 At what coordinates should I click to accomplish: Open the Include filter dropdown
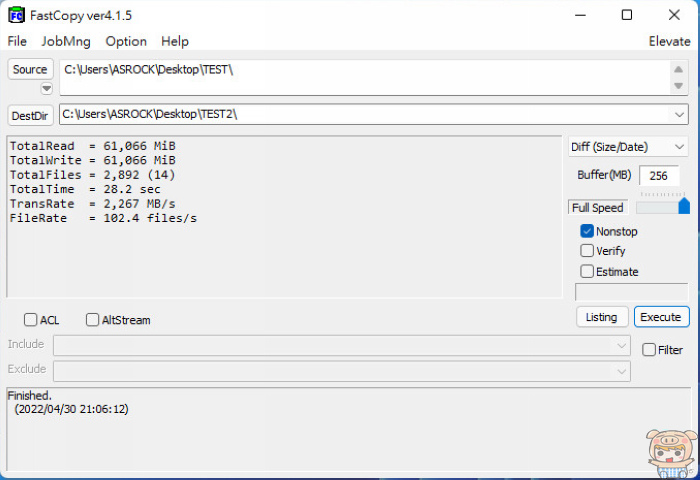[x=621, y=346]
